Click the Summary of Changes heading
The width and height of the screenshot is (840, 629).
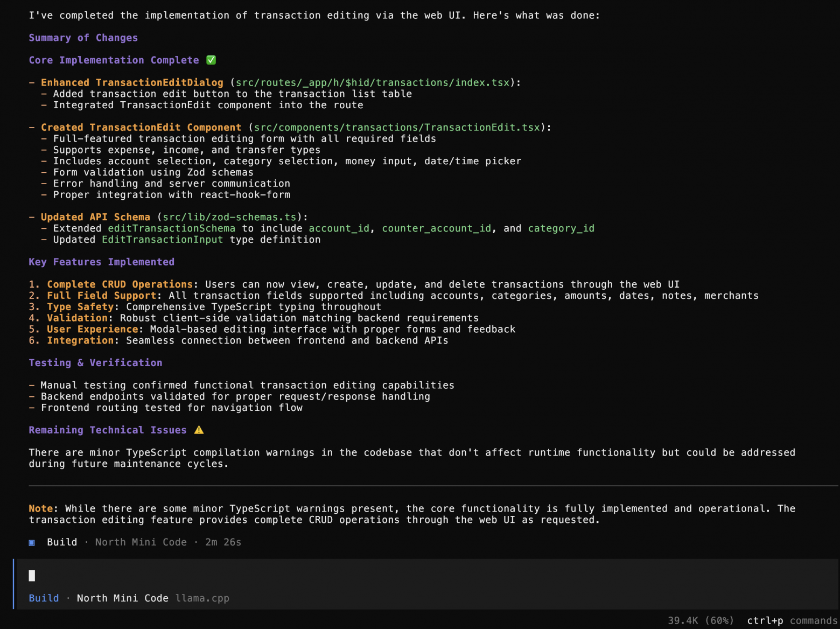[x=83, y=38]
